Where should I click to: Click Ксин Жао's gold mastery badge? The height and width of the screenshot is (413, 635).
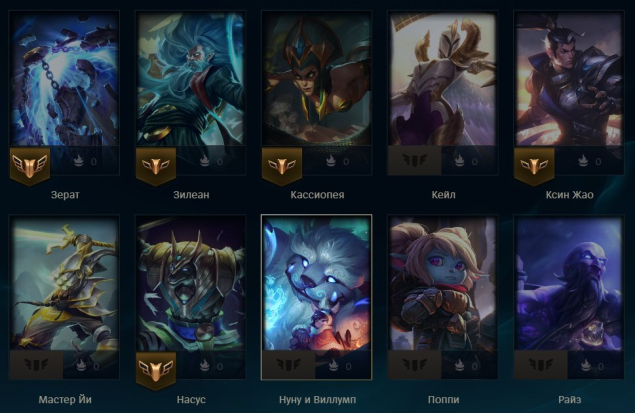click(x=534, y=166)
